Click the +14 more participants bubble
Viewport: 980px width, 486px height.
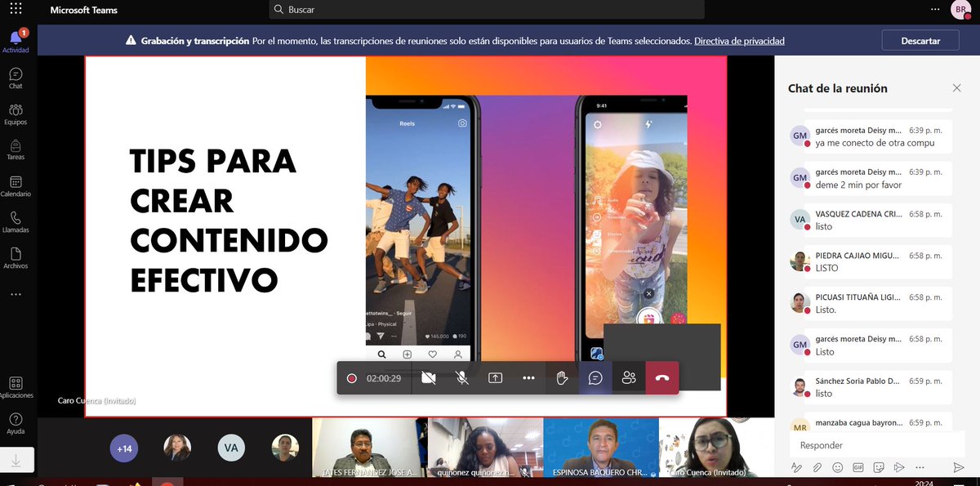[x=124, y=448]
